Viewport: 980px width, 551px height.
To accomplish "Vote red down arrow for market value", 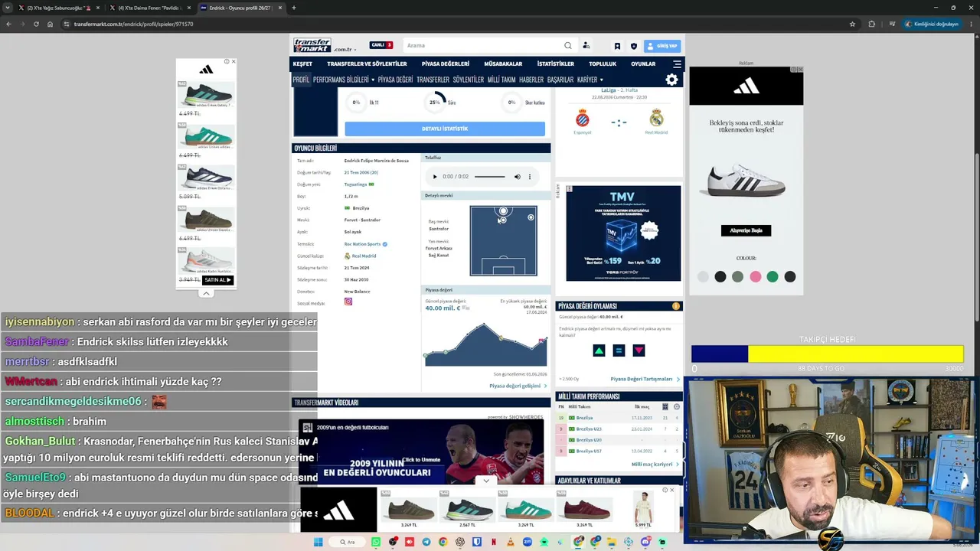I will click(639, 350).
